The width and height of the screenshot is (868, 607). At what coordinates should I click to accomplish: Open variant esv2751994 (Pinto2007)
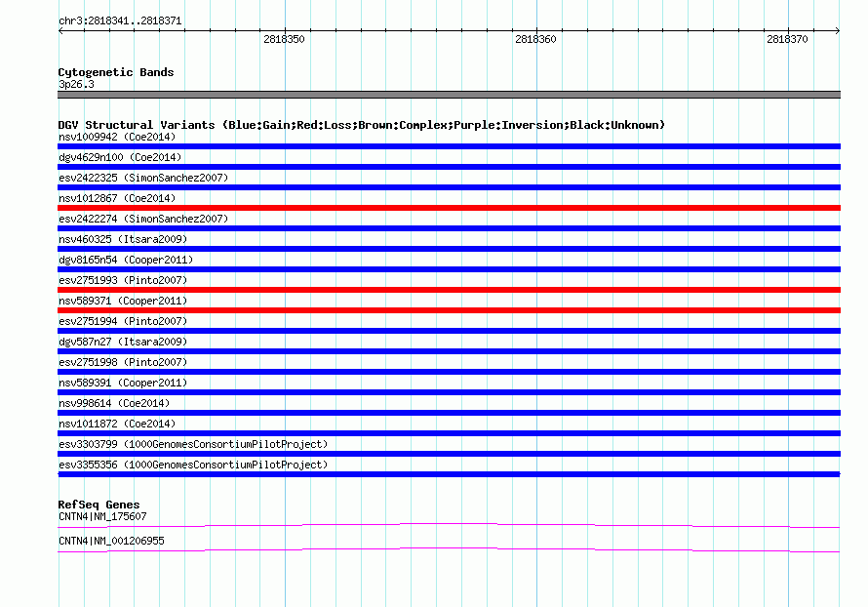[123, 321]
